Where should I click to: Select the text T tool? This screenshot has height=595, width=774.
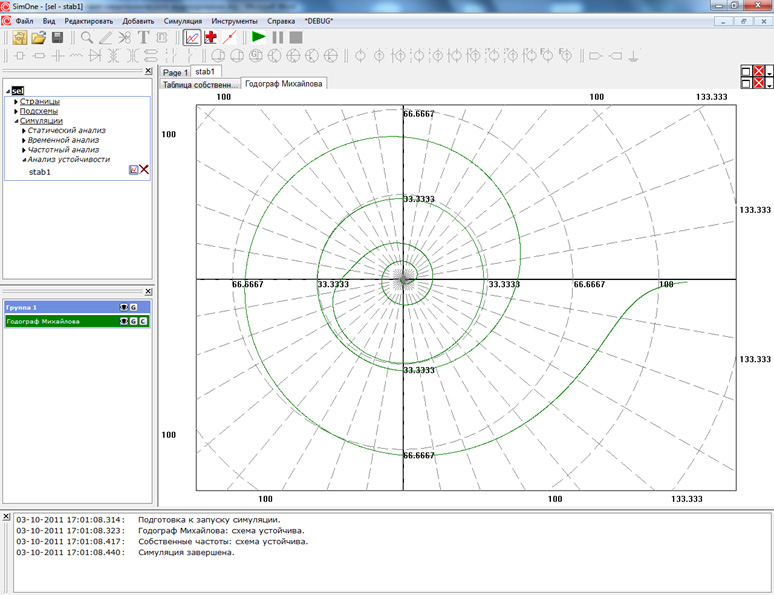pos(143,38)
